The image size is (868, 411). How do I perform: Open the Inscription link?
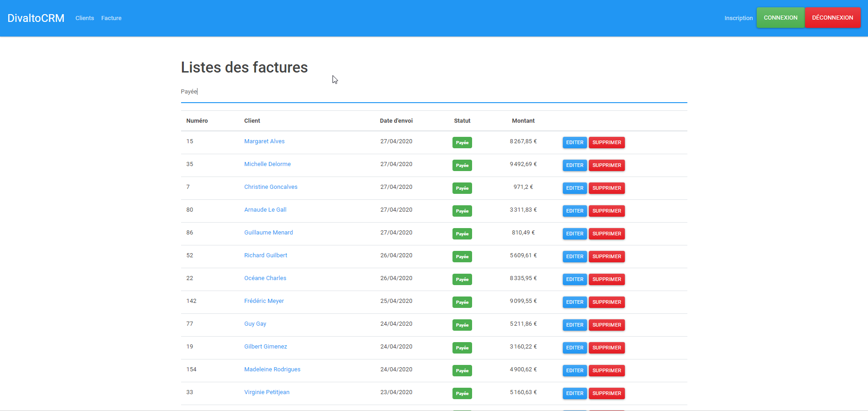(x=738, y=18)
